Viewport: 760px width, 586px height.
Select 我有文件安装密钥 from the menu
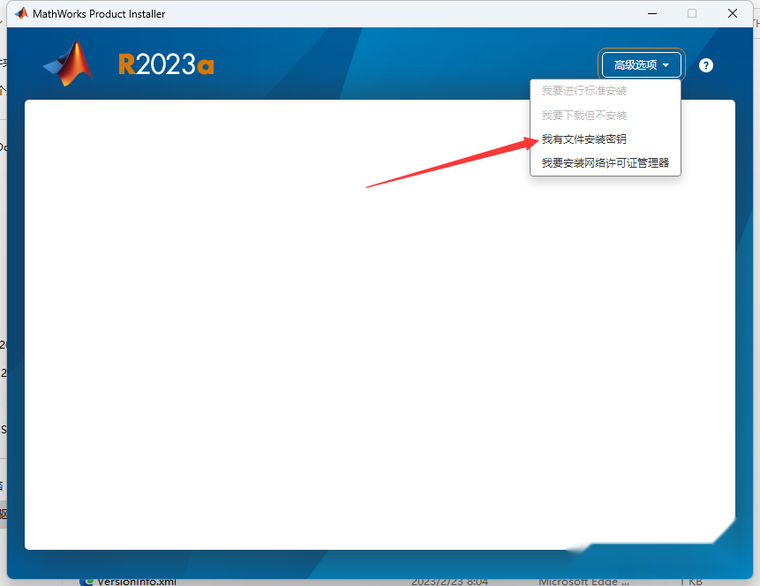[x=584, y=139]
